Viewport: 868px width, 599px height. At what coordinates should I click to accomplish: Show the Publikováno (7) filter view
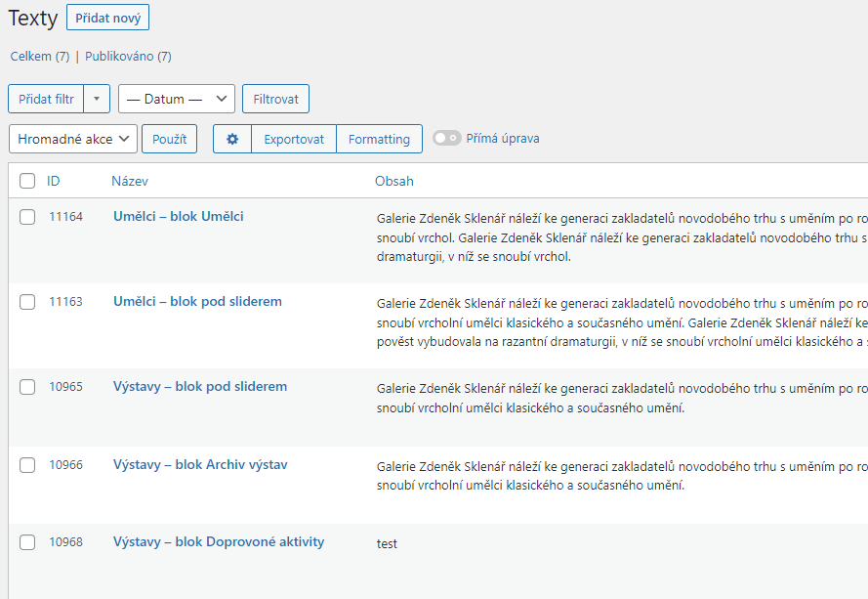pos(128,57)
